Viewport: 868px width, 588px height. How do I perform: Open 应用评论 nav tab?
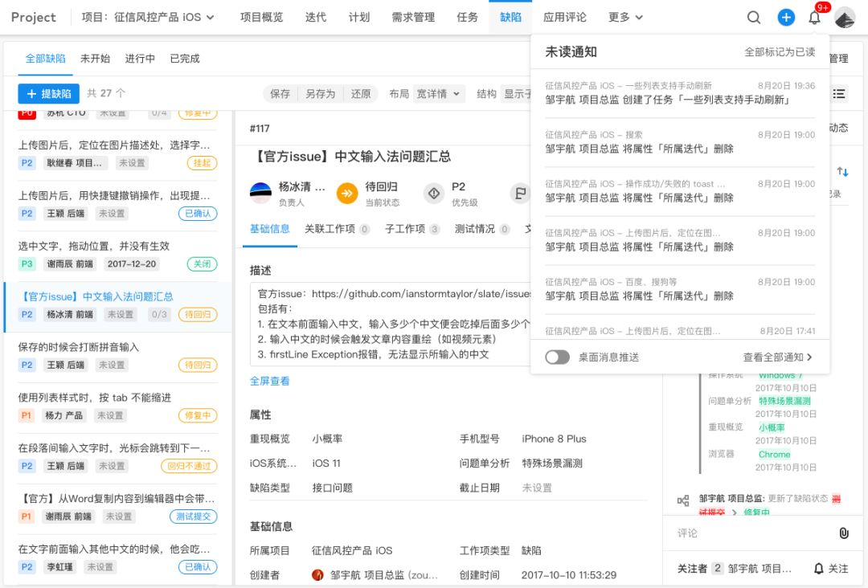pyautogui.click(x=565, y=18)
